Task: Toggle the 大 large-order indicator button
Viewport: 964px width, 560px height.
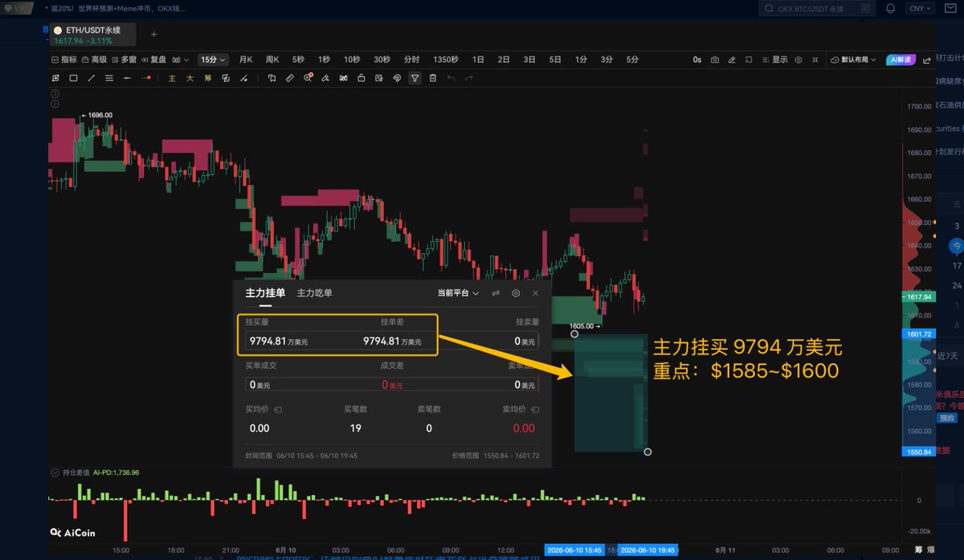Action: click(x=190, y=78)
